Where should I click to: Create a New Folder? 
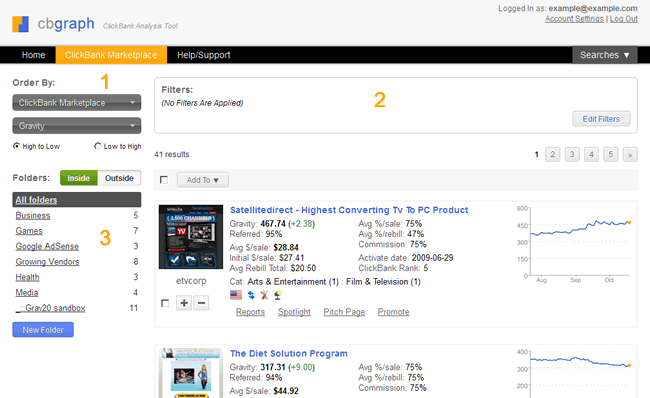pos(43,330)
